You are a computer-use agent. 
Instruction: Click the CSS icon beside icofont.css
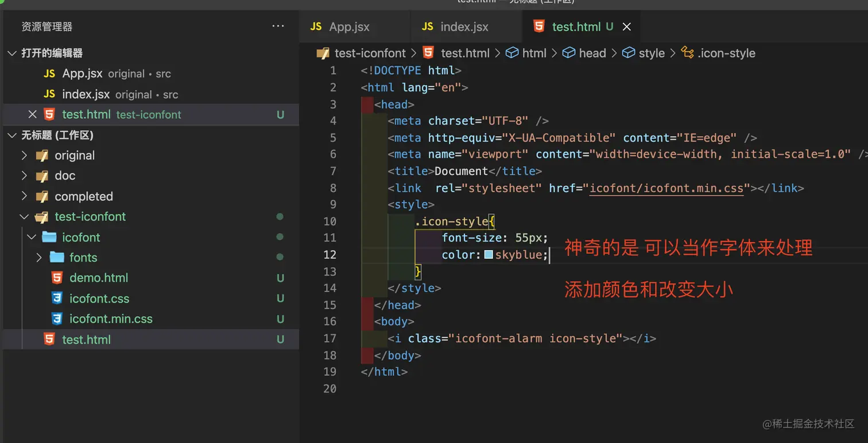(x=57, y=298)
